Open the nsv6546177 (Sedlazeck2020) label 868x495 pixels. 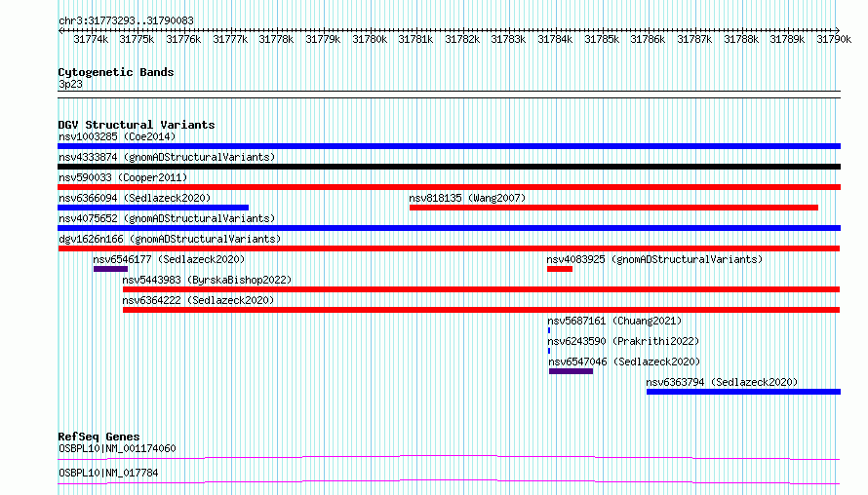click(x=169, y=259)
